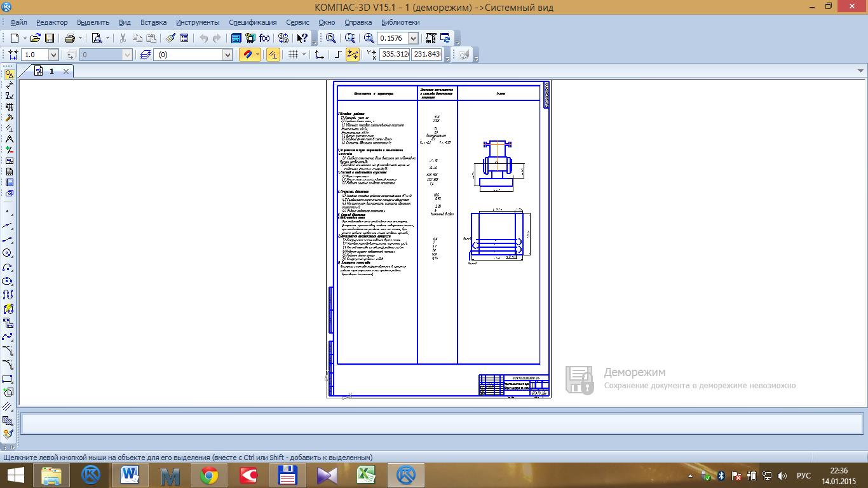Open the zoom scale 0.1576 dropdown
Screen dimensions: 868x488
(x=413, y=38)
